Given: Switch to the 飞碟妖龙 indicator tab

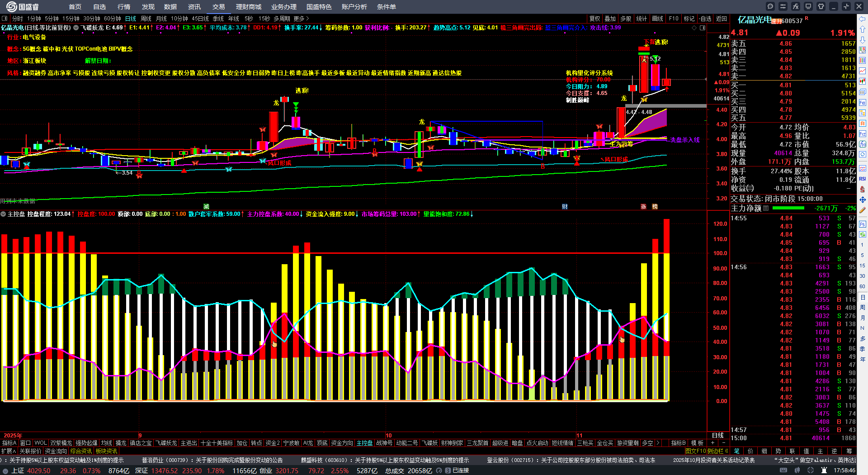Looking at the screenshot, I should [166, 443].
